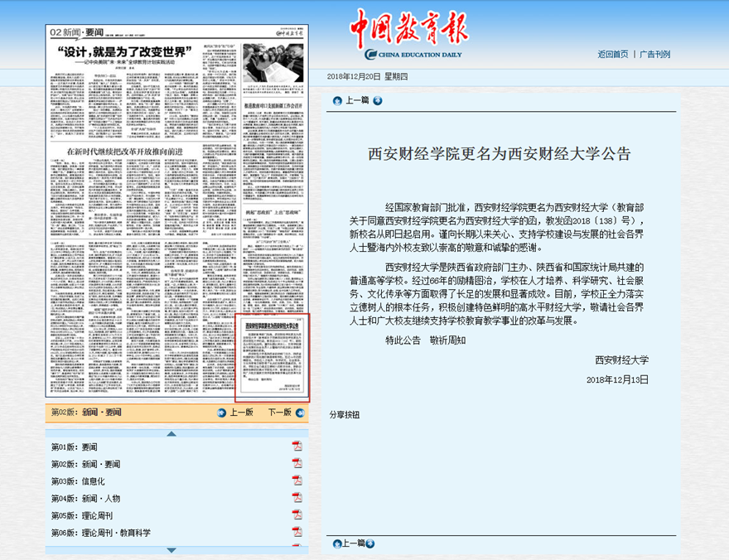729x560 pixels.
Task: Open the PDF icon for 第01版:要闻
Action: tap(297, 447)
